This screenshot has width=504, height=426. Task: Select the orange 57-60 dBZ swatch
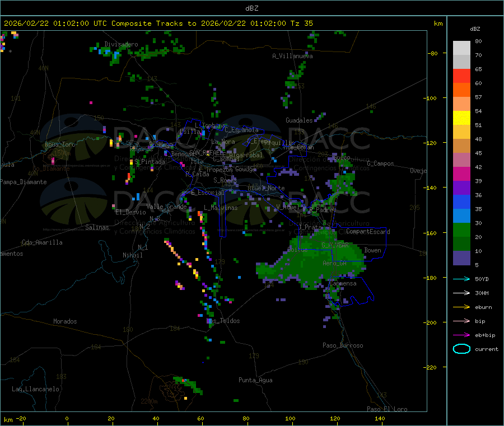(x=461, y=90)
